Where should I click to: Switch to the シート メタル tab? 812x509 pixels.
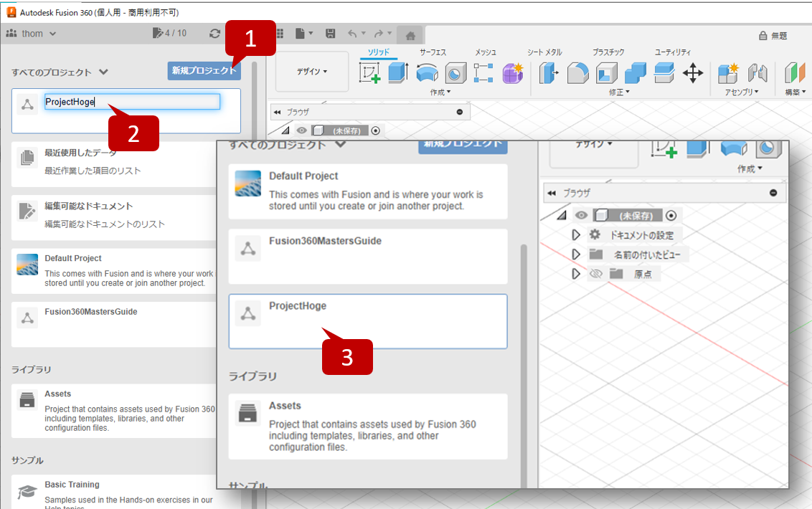click(544, 52)
